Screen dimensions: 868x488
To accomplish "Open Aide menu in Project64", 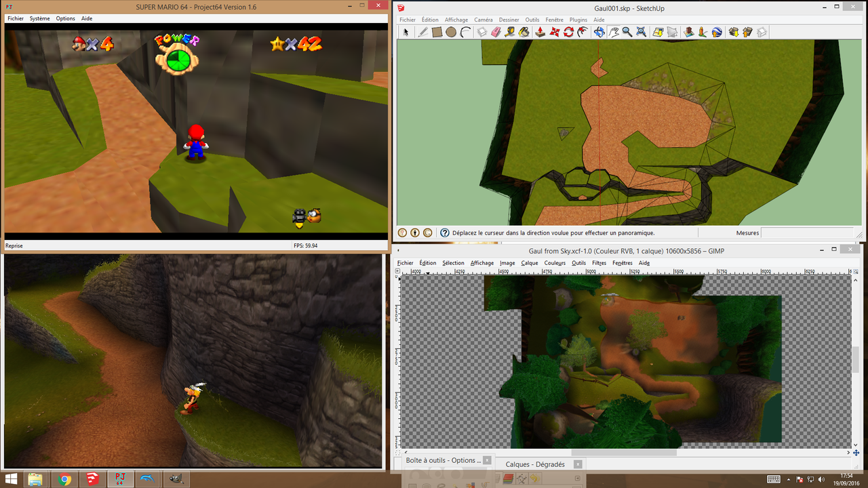I will [87, 18].
